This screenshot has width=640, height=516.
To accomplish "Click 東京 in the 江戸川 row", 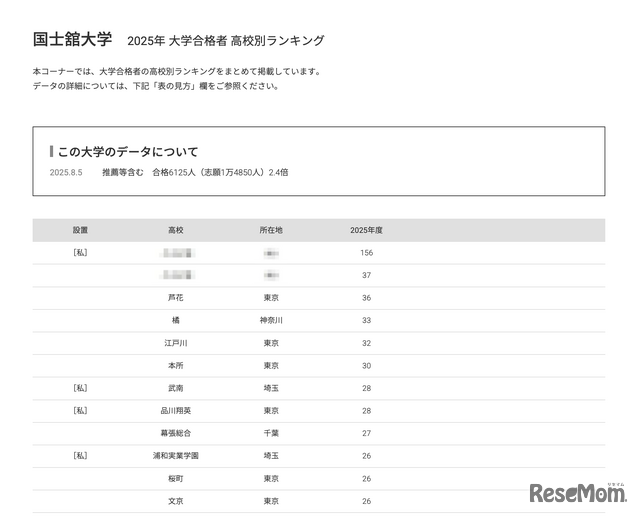I will point(271,343).
